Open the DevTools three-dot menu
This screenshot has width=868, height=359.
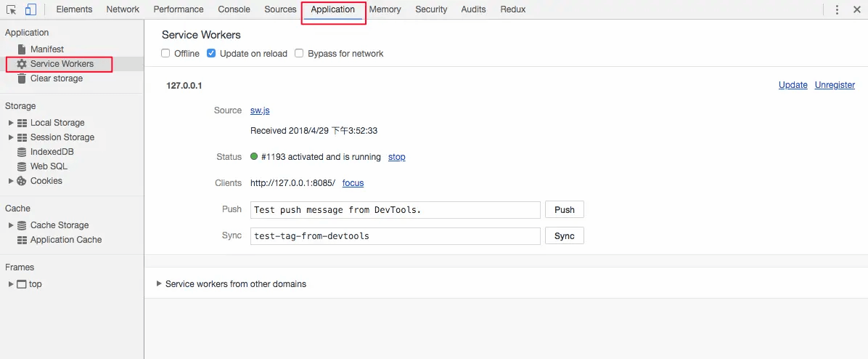point(837,9)
